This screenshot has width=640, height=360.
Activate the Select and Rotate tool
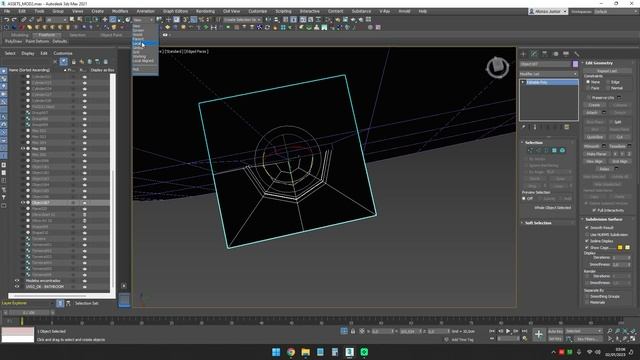point(112,20)
